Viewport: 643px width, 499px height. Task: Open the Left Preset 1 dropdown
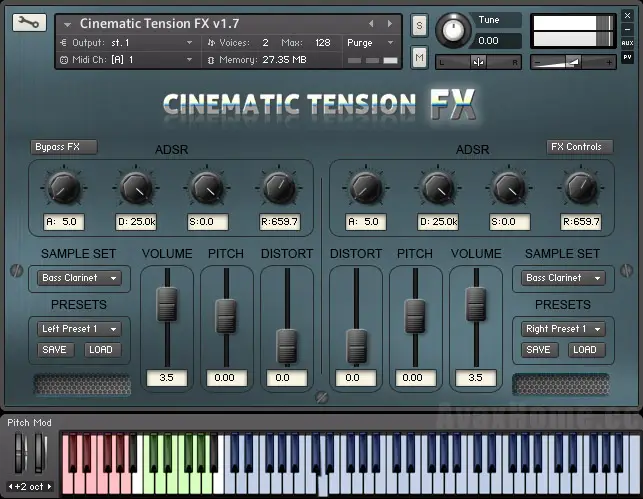click(79, 329)
